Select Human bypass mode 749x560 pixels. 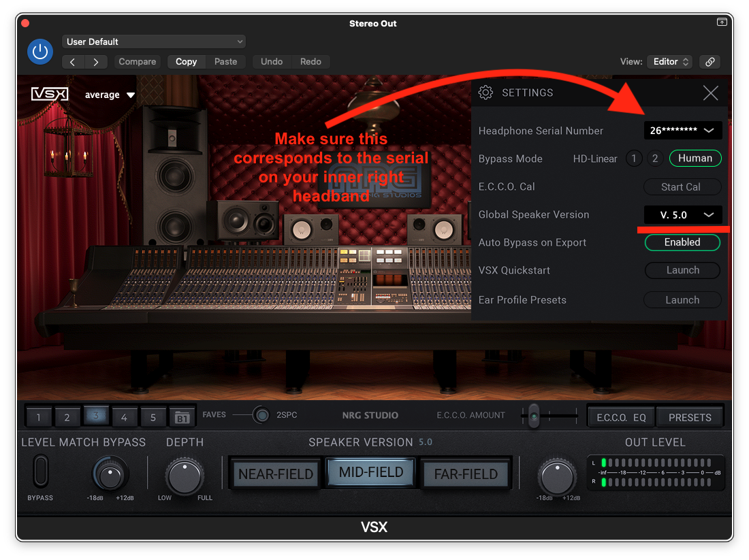coord(695,159)
